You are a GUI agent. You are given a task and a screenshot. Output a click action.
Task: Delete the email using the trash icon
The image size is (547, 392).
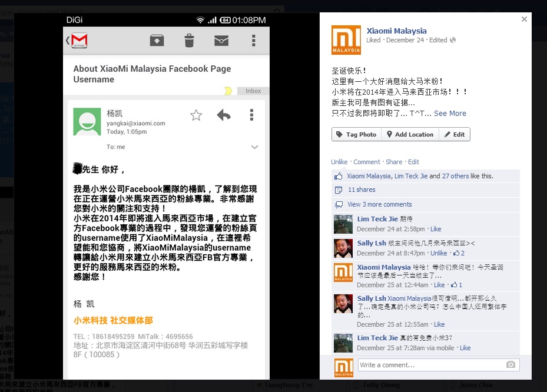point(189,41)
